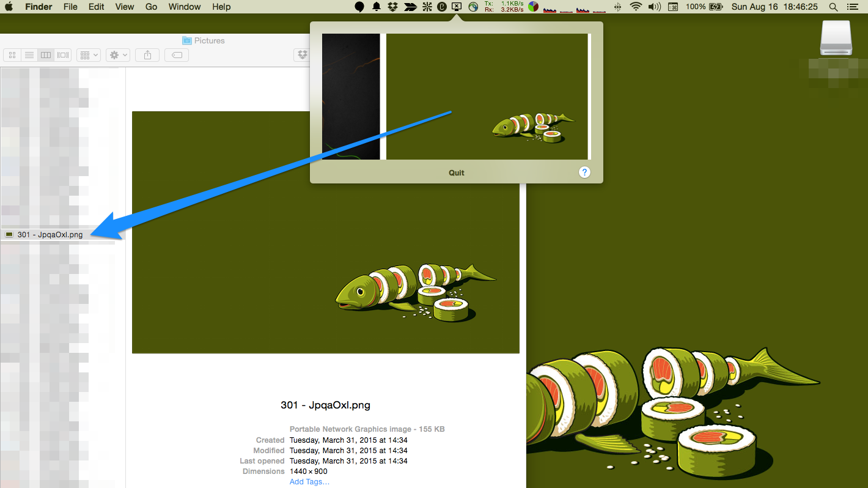The width and height of the screenshot is (868, 488).
Task: Click the activity graph menu bar icon
Action: click(575, 8)
